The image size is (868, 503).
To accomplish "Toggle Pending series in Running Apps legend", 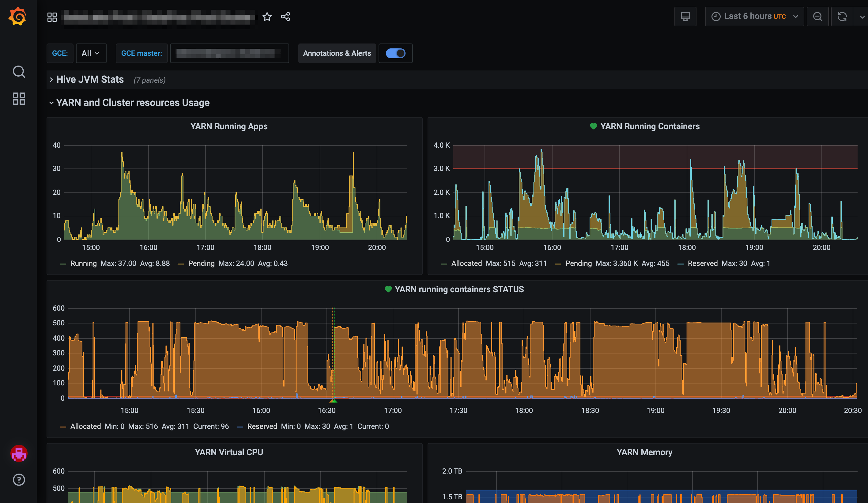I will pos(201,263).
